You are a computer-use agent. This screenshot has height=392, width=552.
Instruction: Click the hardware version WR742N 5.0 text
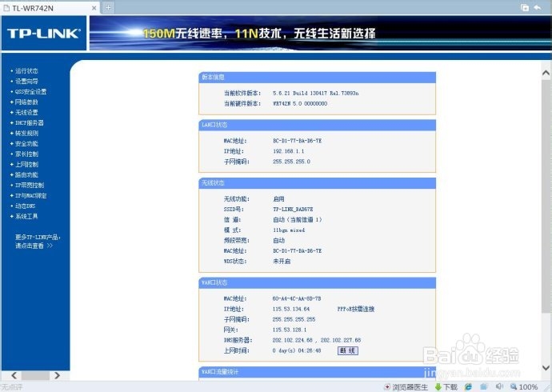(x=300, y=103)
